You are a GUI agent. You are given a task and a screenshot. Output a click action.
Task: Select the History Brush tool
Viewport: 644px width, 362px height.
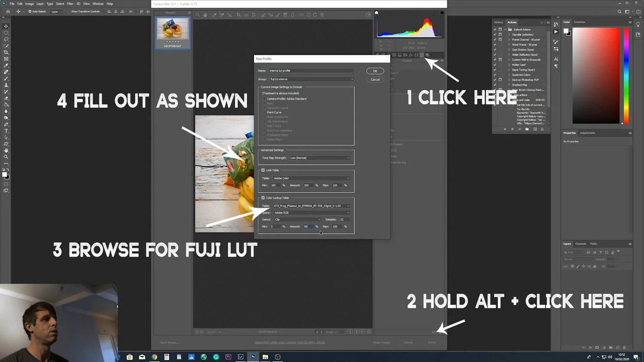[6, 91]
